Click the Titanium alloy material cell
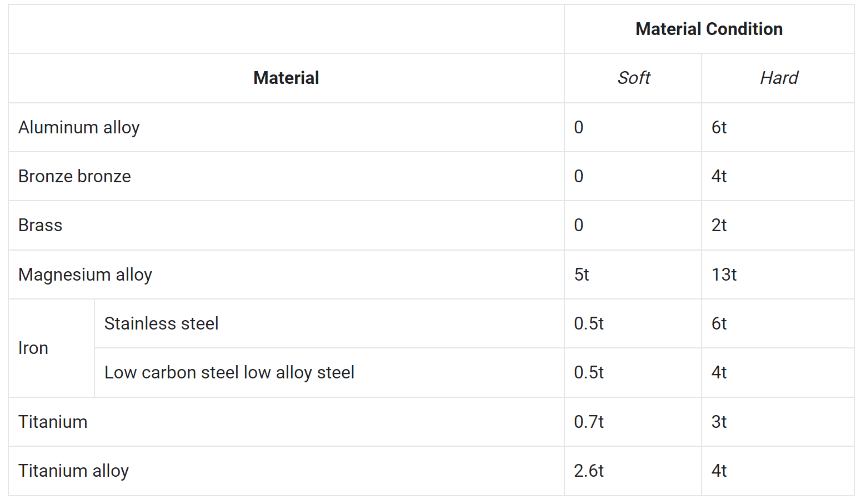This screenshot has width=861, height=504. [x=73, y=471]
